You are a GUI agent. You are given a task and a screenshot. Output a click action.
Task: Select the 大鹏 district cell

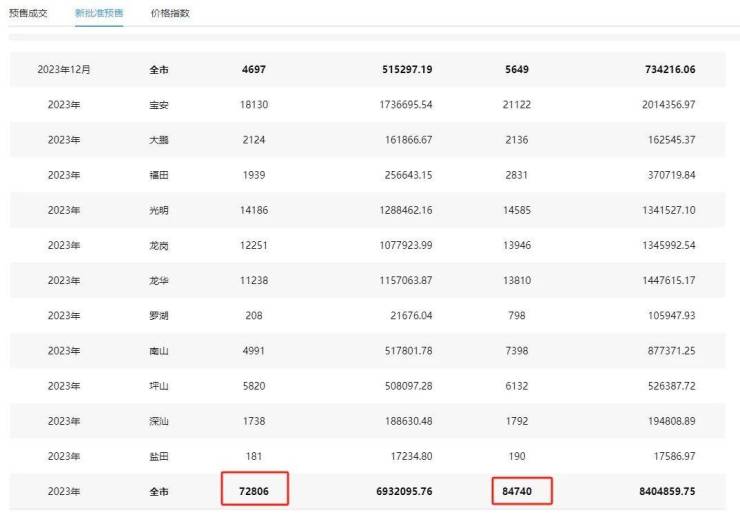click(x=159, y=140)
